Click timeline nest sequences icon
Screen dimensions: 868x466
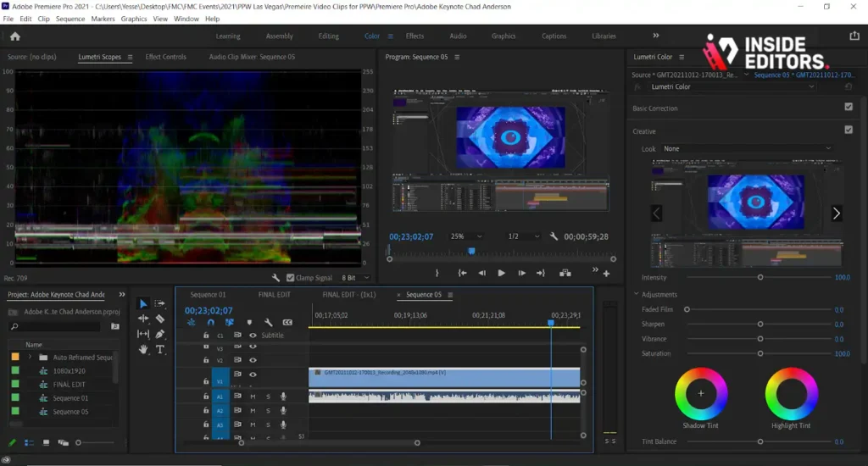tap(191, 322)
